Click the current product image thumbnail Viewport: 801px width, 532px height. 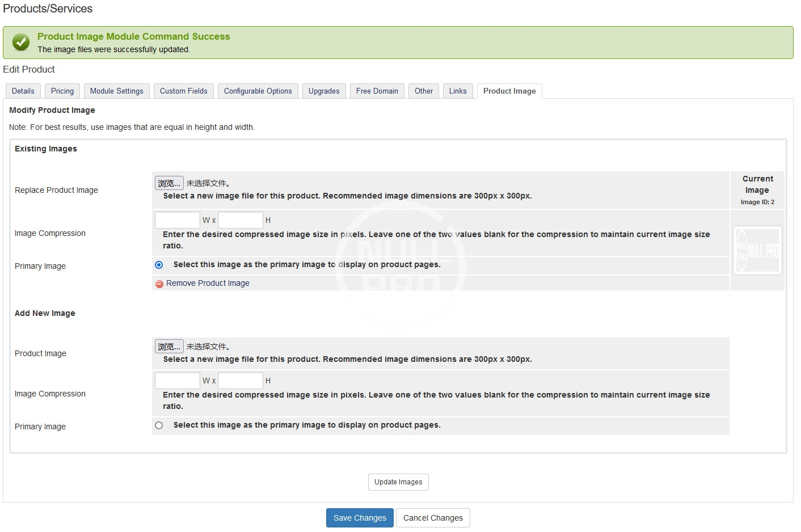(x=757, y=251)
